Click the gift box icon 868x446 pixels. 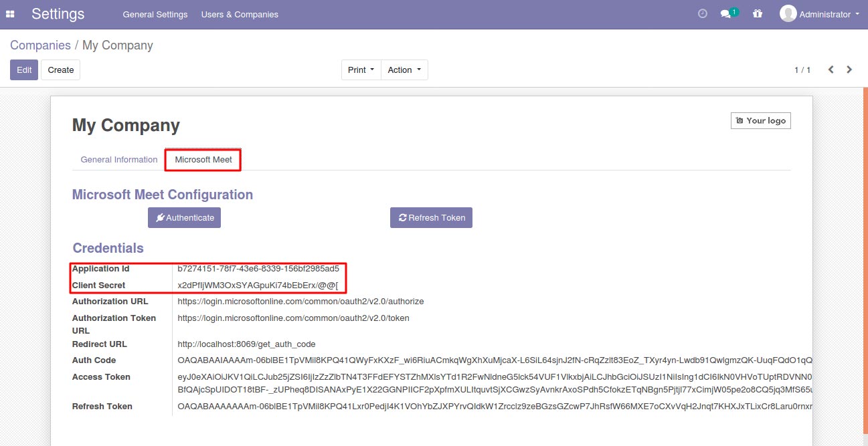pyautogui.click(x=758, y=13)
